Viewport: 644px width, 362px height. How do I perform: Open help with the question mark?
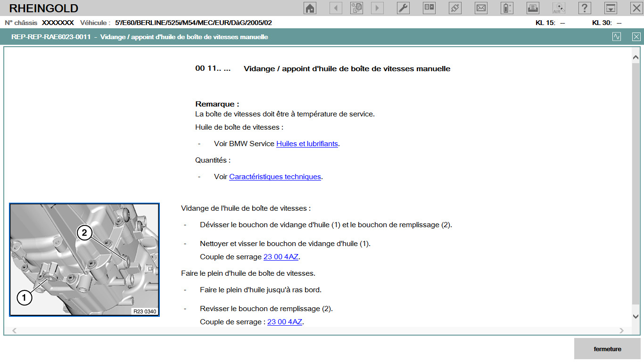tap(585, 8)
